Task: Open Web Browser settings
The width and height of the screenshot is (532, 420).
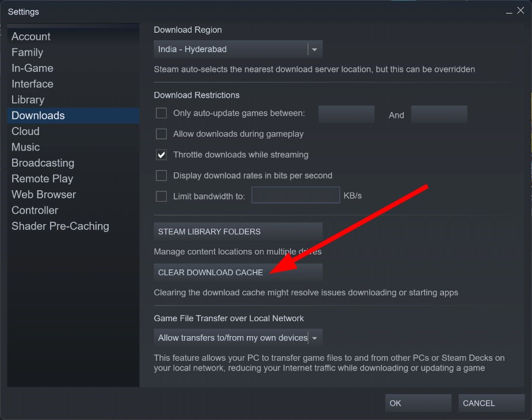Action: [x=73, y=195]
